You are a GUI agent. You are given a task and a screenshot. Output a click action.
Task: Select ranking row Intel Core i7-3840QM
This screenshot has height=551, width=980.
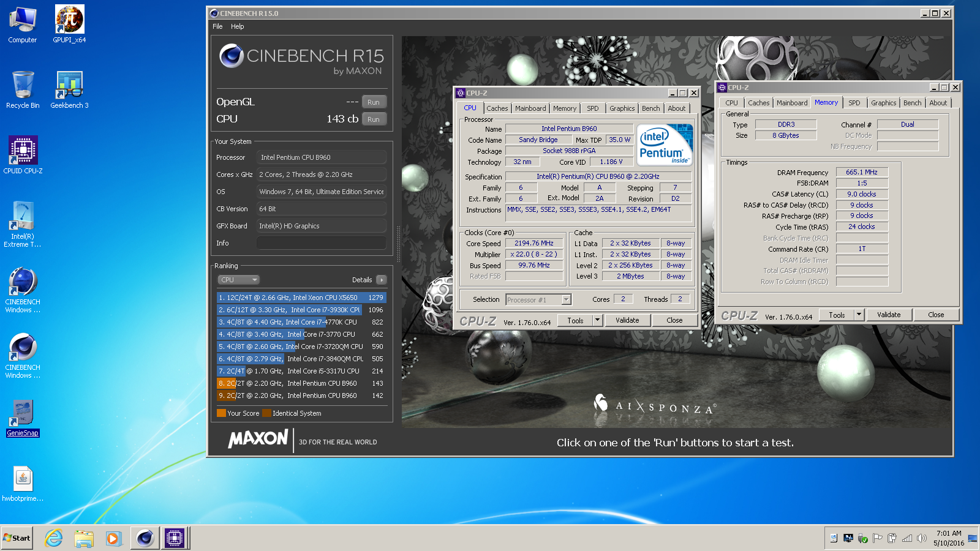point(301,359)
